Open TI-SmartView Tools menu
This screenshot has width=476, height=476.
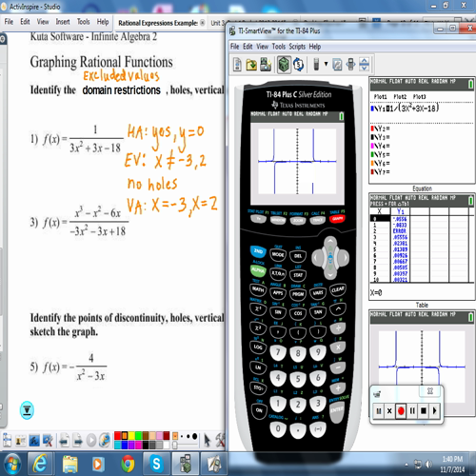tap(279, 47)
